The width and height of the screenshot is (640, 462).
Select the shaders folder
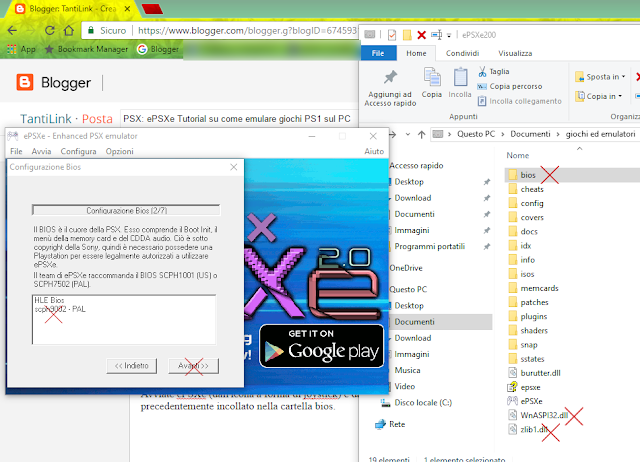pos(528,331)
